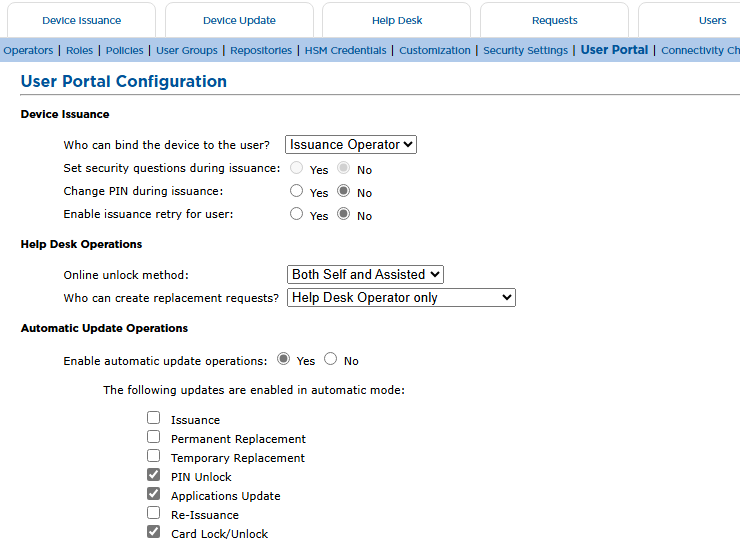Open the Online unlock method dropdown
The height and width of the screenshot is (559, 740).
pos(365,274)
